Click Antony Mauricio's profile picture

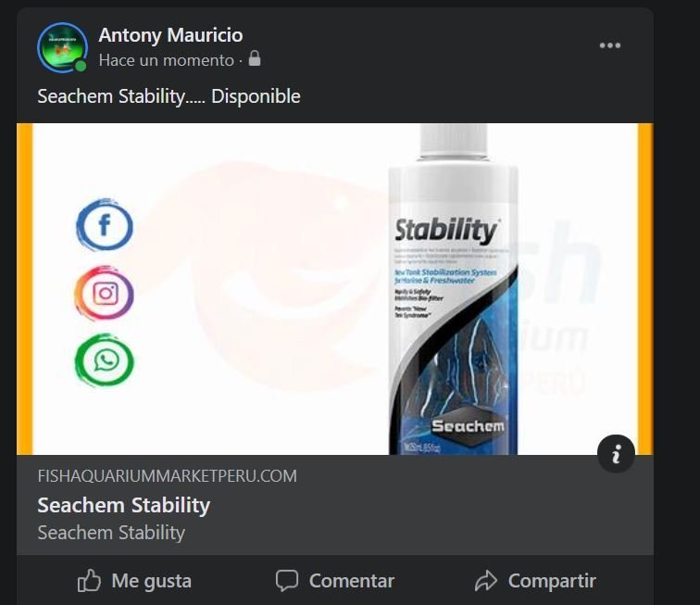tap(63, 47)
